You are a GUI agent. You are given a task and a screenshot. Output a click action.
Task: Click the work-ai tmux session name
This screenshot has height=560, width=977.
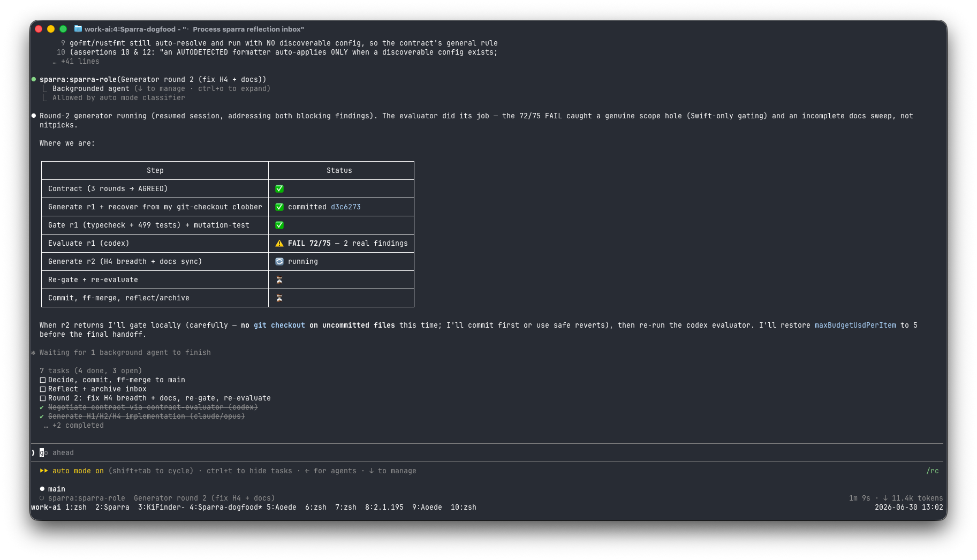click(x=46, y=507)
